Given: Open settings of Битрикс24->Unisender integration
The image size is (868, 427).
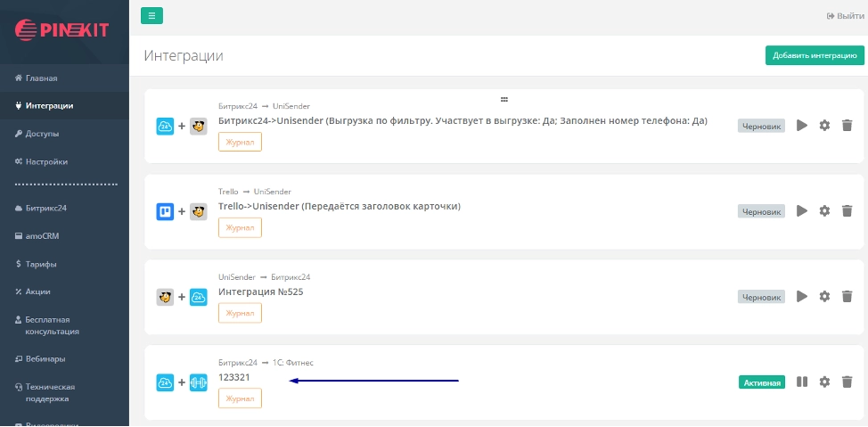Looking at the screenshot, I should pyautogui.click(x=824, y=125).
